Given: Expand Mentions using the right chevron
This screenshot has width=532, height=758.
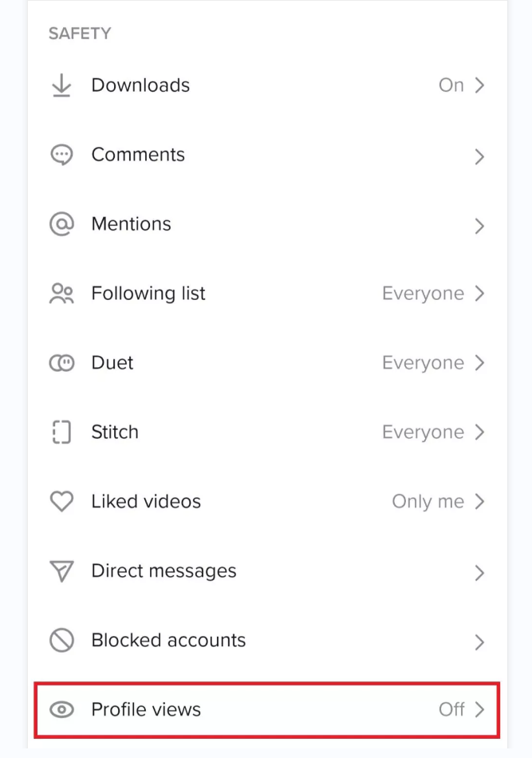Looking at the screenshot, I should pyautogui.click(x=479, y=225).
